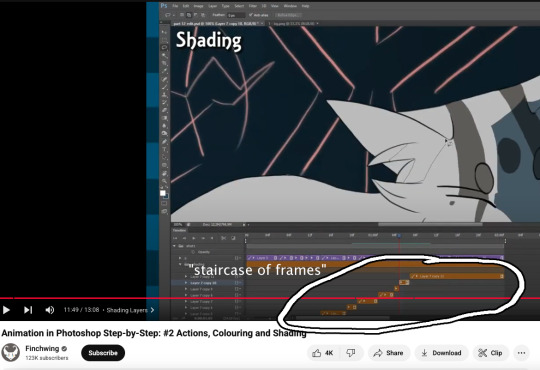Select the Move tool

click(x=165, y=32)
